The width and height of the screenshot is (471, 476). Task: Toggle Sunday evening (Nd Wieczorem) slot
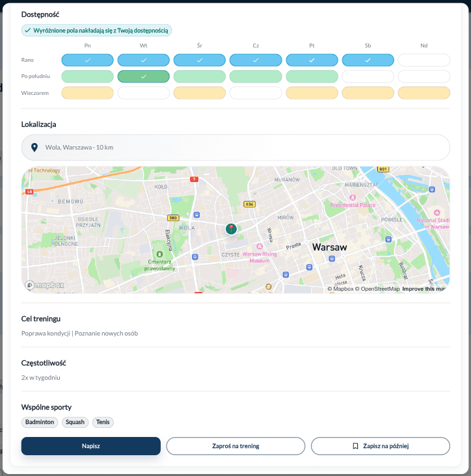pos(424,93)
